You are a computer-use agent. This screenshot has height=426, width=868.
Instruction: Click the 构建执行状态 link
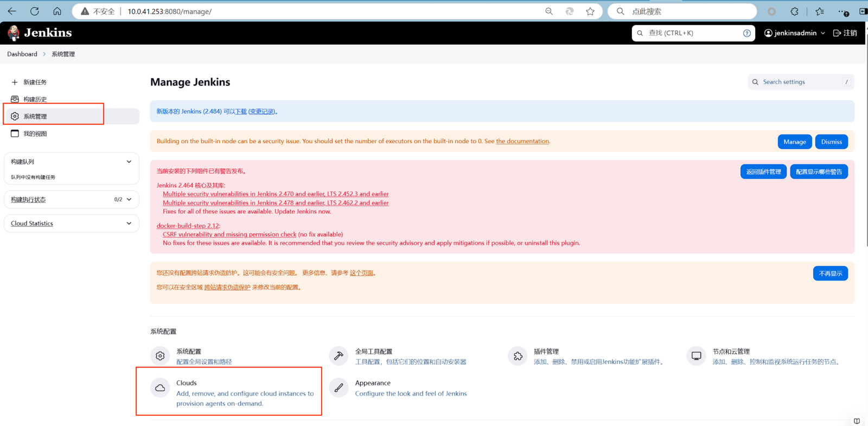[28, 200]
